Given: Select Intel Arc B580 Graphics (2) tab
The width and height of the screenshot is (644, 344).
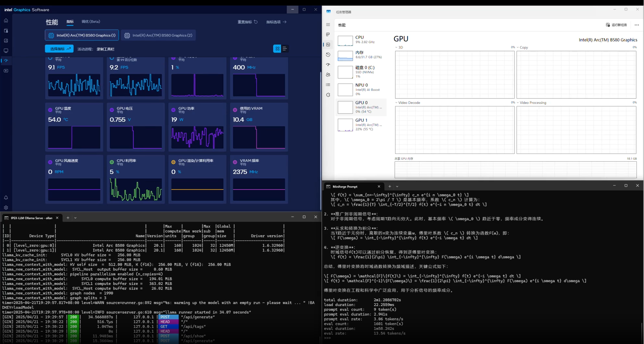Looking at the screenshot, I should pyautogui.click(x=158, y=35).
